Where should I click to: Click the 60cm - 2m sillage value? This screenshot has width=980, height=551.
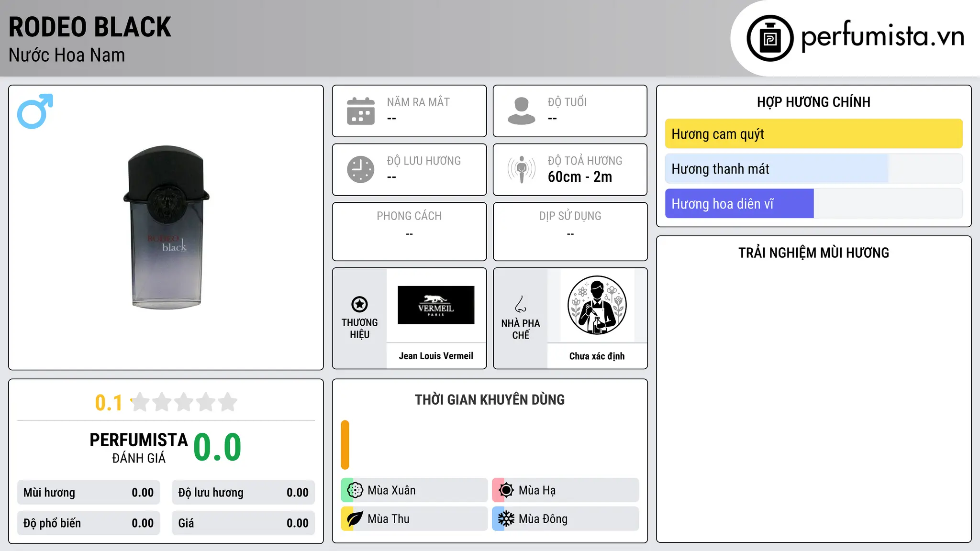580,177
